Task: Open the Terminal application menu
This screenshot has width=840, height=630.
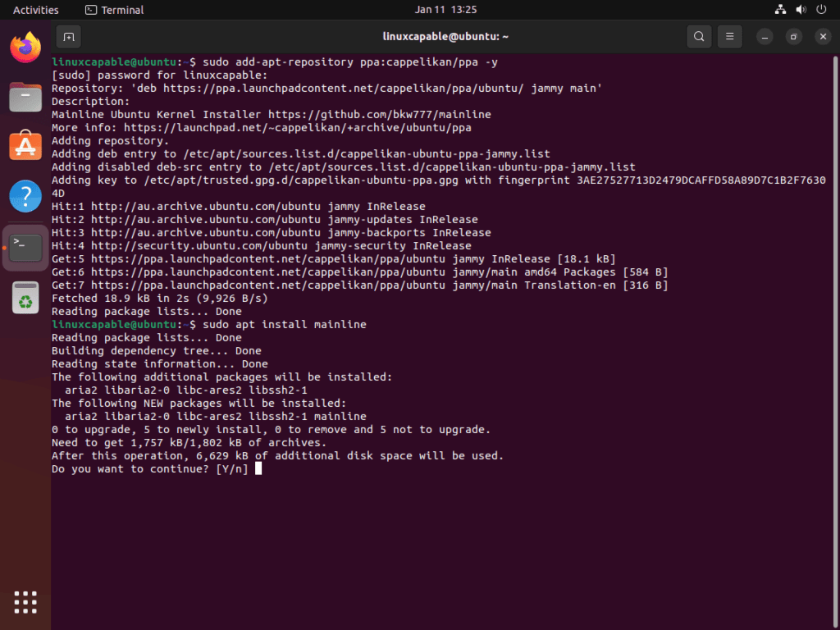Action: coord(113,10)
